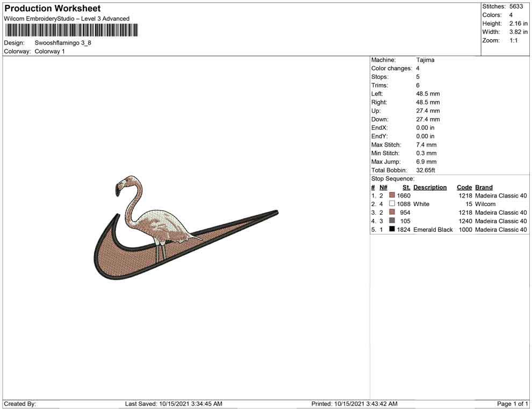This screenshot has width=532, height=409.
Task: Click the 'Emerald Black' description in row 5
Action: 433,229
